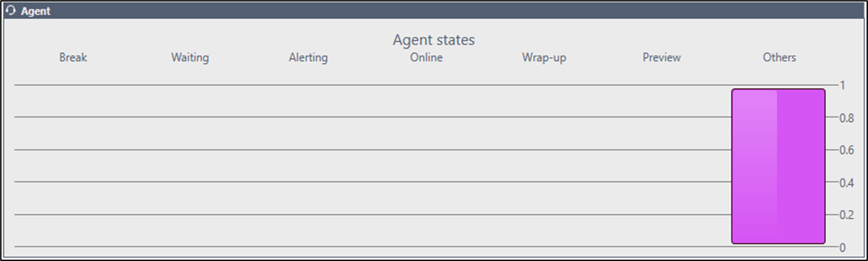Select the Wrap-up state label
Screen dimensions: 868x261
click(544, 57)
